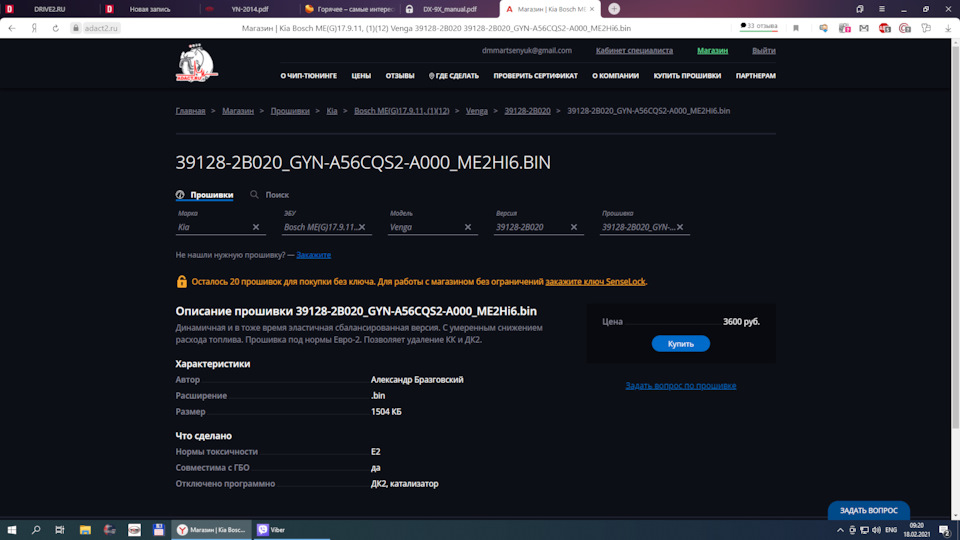Open the ПАРТНЕРАМ menu item
The width and height of the screenshot is (960, 540).
point(756,76)
